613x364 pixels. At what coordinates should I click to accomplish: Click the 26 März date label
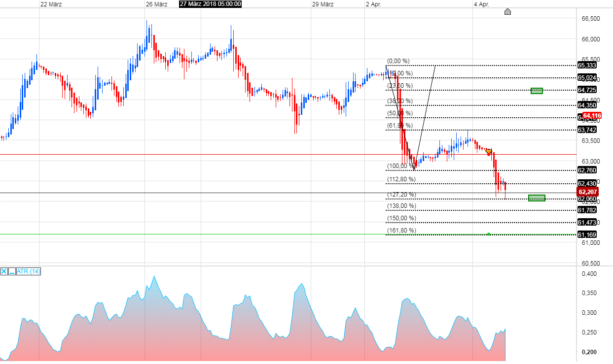coord(157,4)
